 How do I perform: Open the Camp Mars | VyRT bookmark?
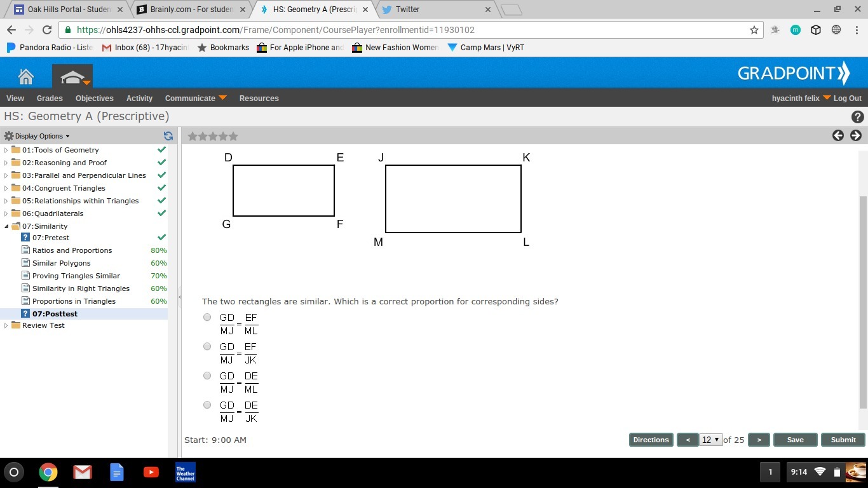pyautogui.click(x=486, y=48)
